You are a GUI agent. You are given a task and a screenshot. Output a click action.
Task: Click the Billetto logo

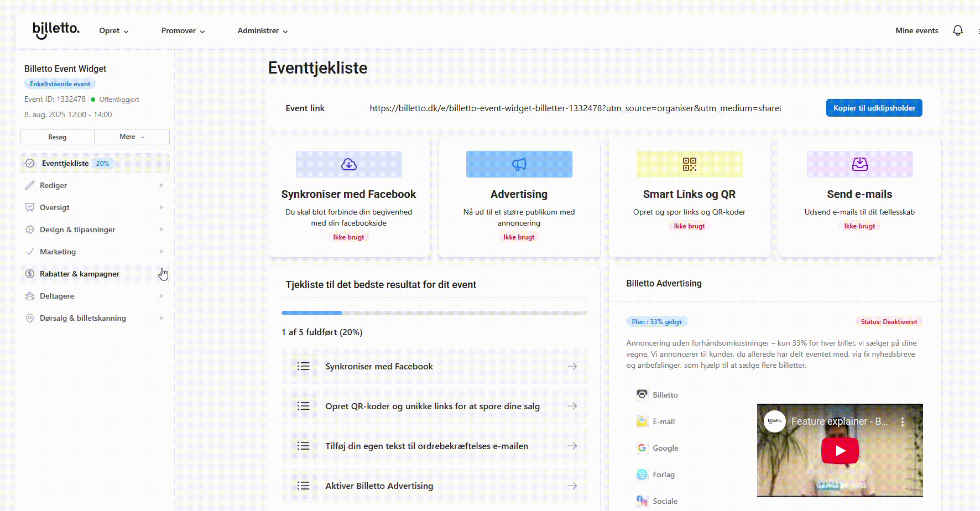56,30
